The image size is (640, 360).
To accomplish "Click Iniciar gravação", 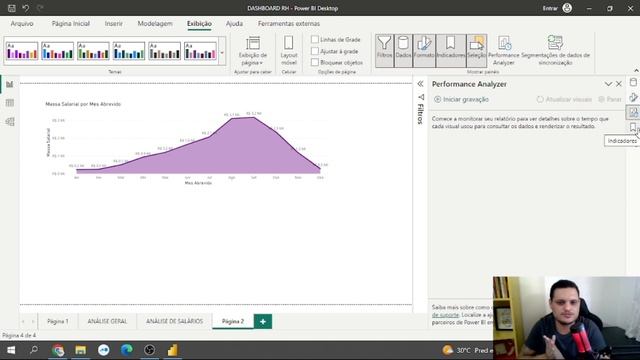I will [462, 99].
